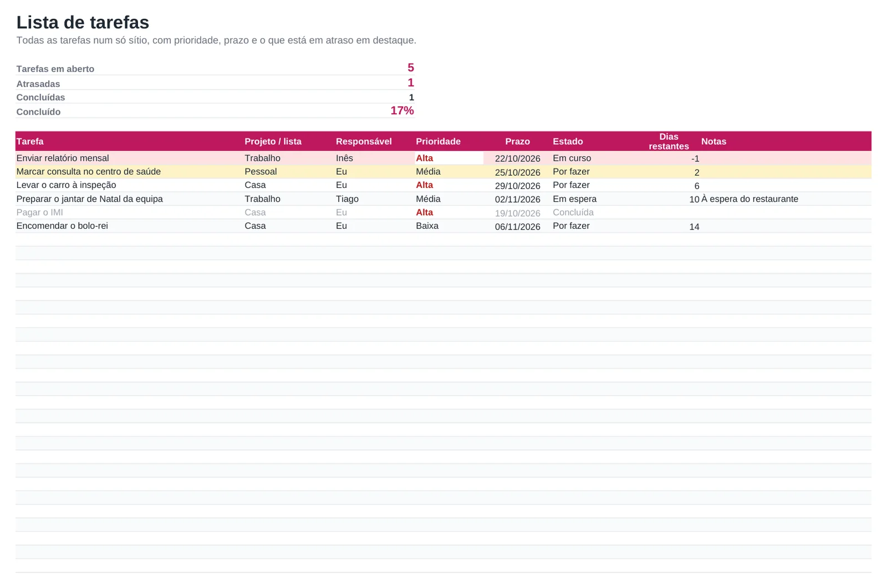Click 'Por fazer' status for Levar o carro
This screenshot has height=588, width=887.
pos(571,185)
